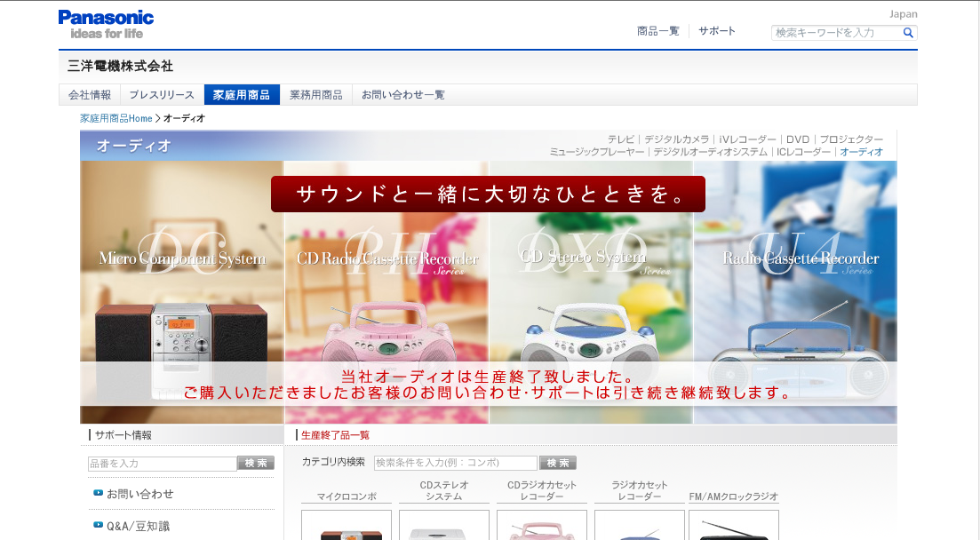Click product thumbnail under マイクロコンポ
The height and width of the screenshot is (540, 980).
point(347,526)
